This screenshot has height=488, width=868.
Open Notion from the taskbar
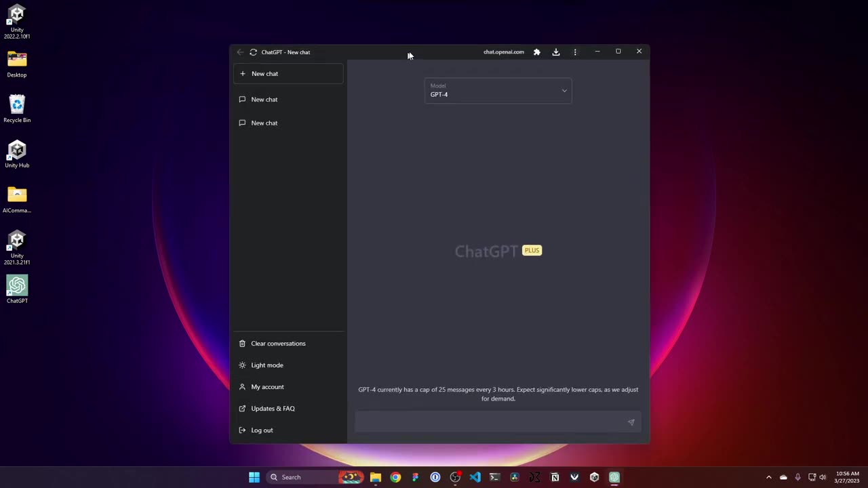pyautogui.click(x=555, y=477)
